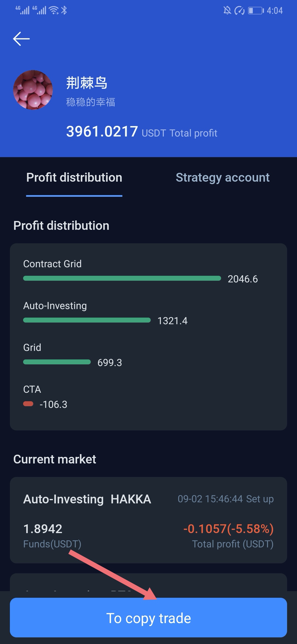
Task: Open the Auto-Investing HAKKA market card
Action: click(x=148, y=520)
